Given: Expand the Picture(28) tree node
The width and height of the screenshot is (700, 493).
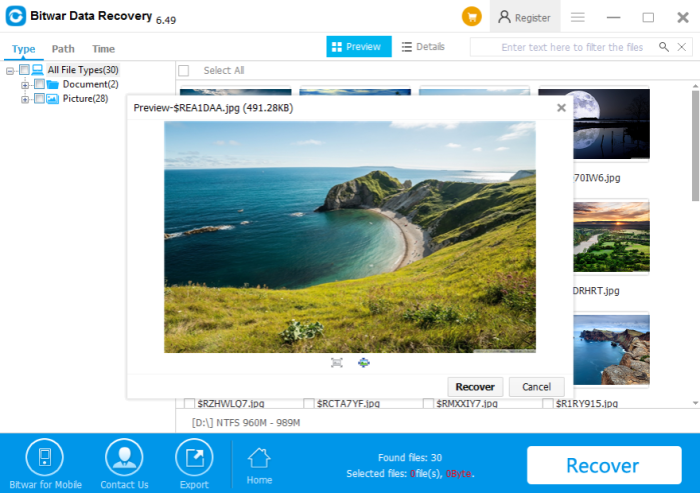Looking at the screenshot, I should pyautogui.click(x=25, y=98).
